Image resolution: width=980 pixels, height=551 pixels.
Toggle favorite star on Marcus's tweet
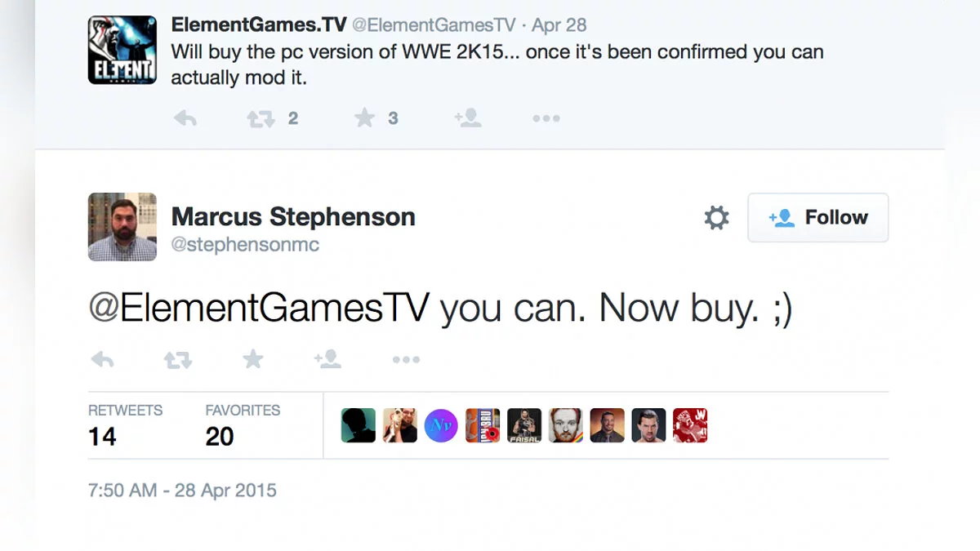click(x=253, y=359)
